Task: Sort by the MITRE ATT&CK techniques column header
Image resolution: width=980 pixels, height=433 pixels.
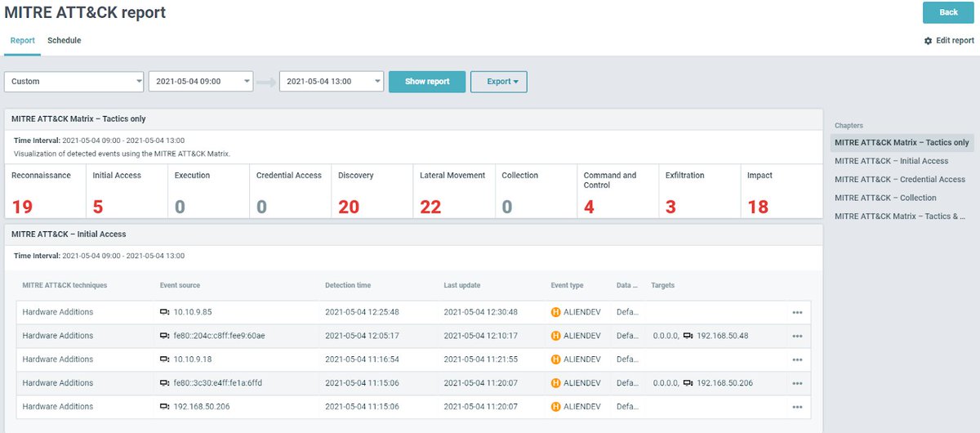Action: pyautogui.click(x=65, y=286)
